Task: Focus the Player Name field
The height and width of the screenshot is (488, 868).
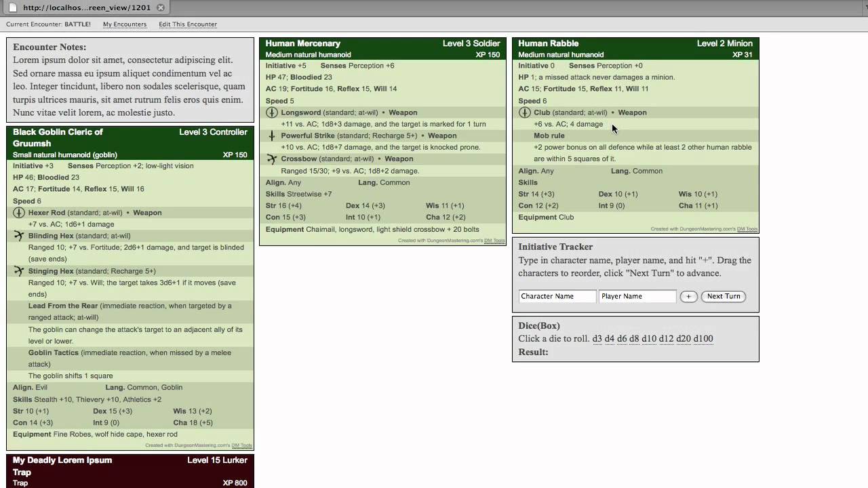Action: point(637,296)
